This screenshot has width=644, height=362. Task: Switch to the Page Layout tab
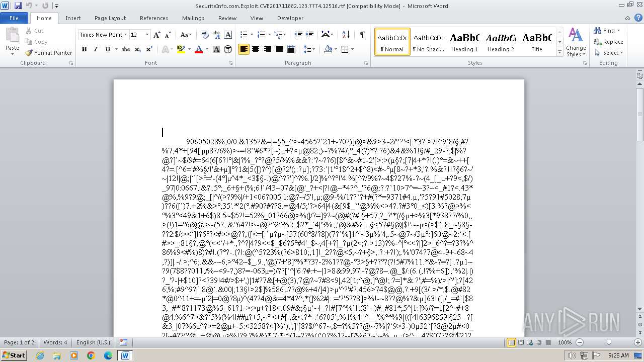[x=110, y=18]
